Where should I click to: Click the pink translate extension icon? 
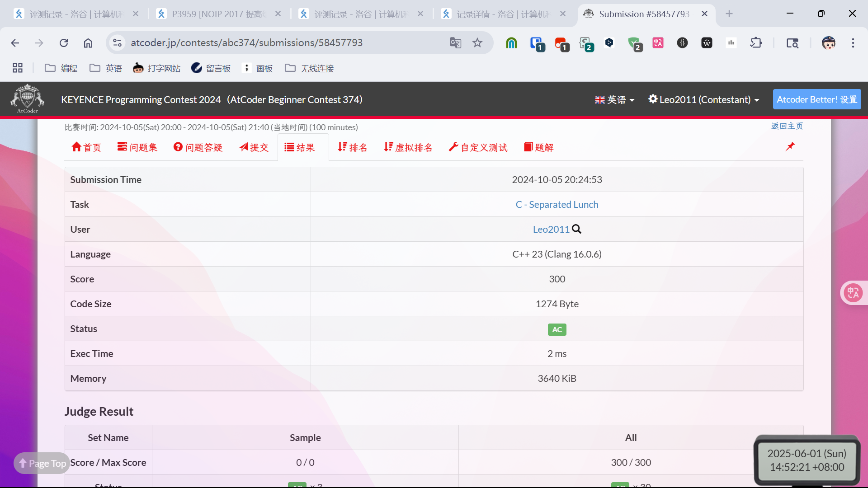(x=658, y=42)
